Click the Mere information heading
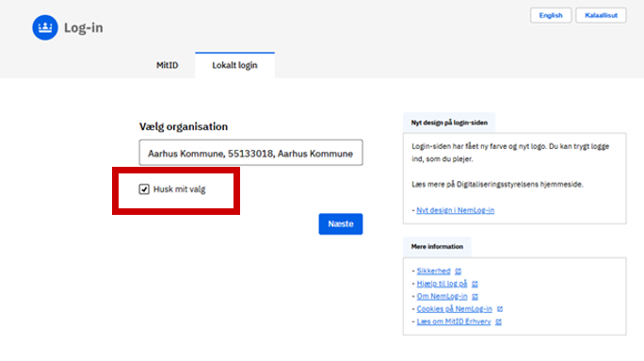The width and height of the screenshot is (644, 361). coord(437,247)
